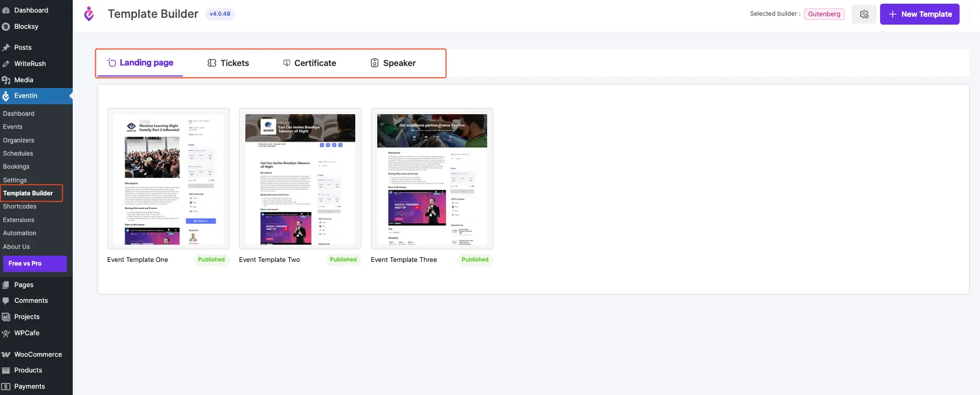
Task: Click the Tickets tab icon
Action: click(x=212, y=63)
